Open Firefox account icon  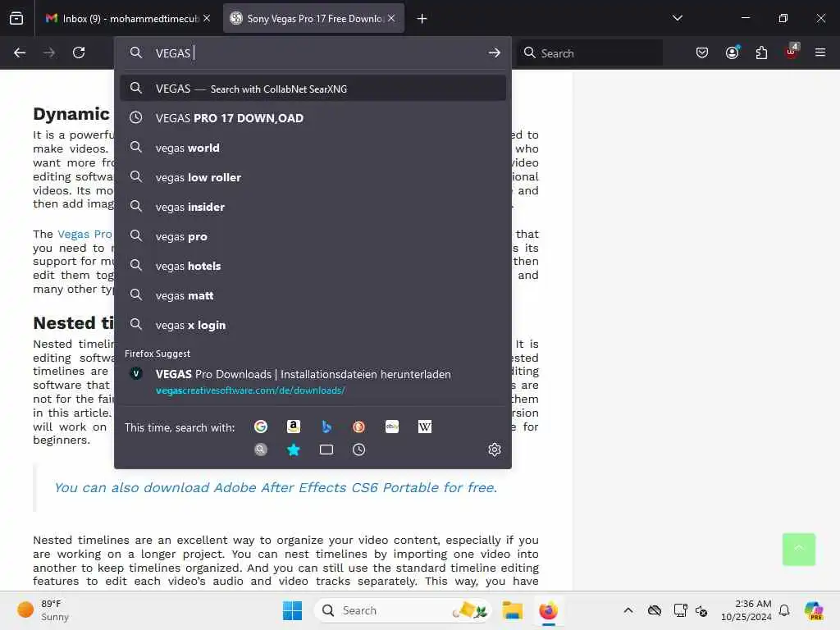[732, 52]
